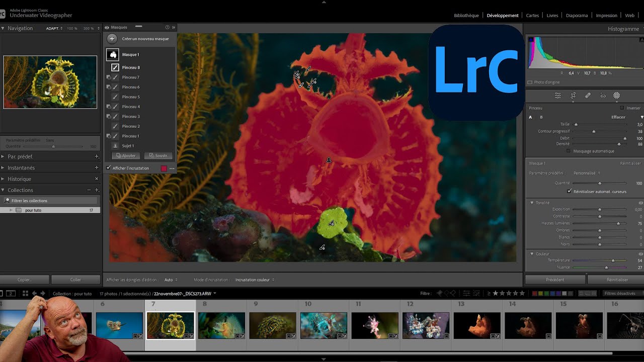
Task: Select the Sujet 1 subject mask icon
Action: (x=115, y=146)
